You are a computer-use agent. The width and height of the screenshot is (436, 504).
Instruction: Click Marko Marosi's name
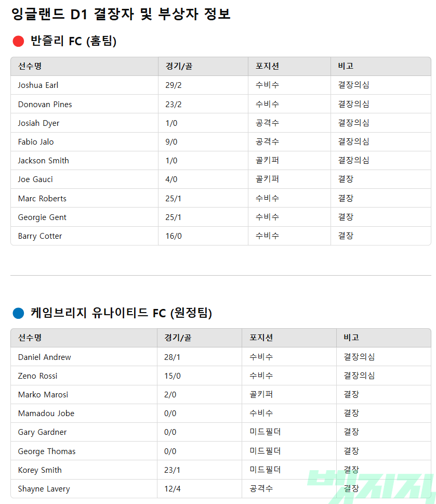[x=43, y=395]
